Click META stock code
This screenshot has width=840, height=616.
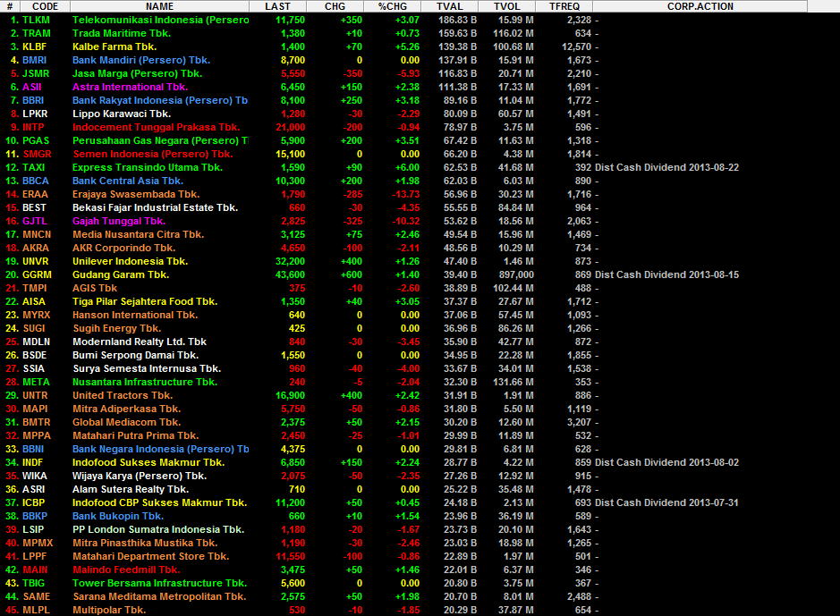36,382
